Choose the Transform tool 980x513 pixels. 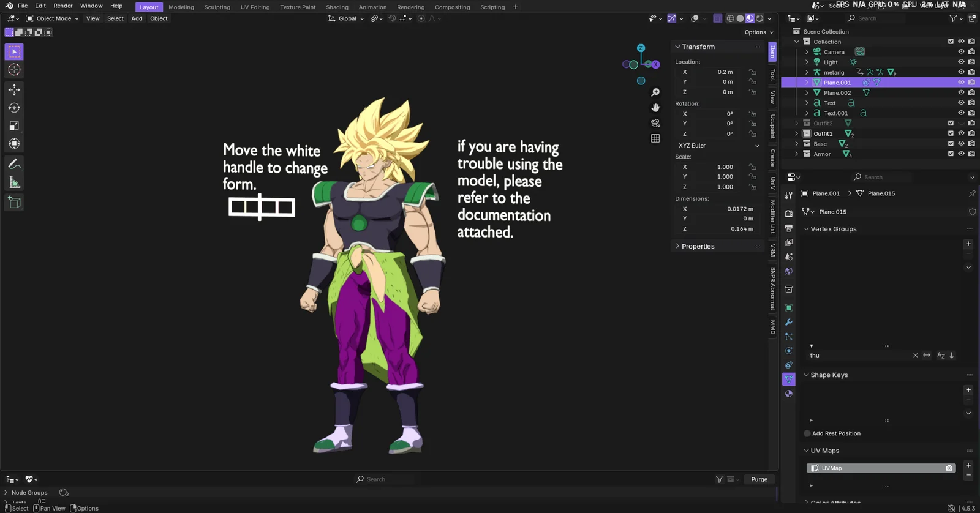click(x=14, y=144)
